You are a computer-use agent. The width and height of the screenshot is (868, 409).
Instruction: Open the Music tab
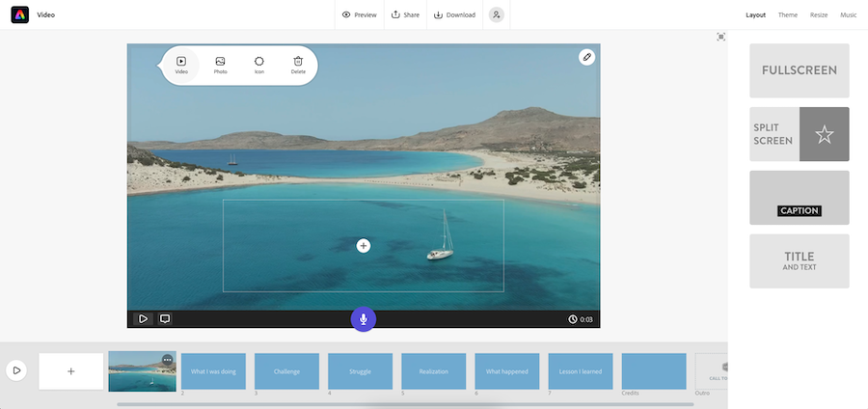[x=848, y=15]
